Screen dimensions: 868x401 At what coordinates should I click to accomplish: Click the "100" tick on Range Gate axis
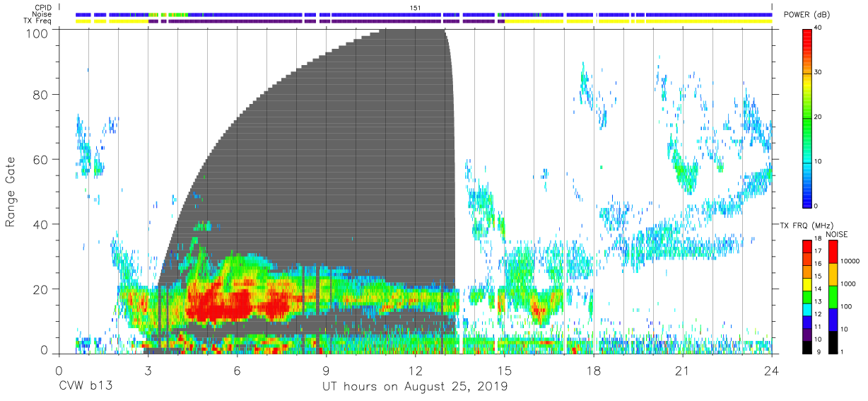37,33
